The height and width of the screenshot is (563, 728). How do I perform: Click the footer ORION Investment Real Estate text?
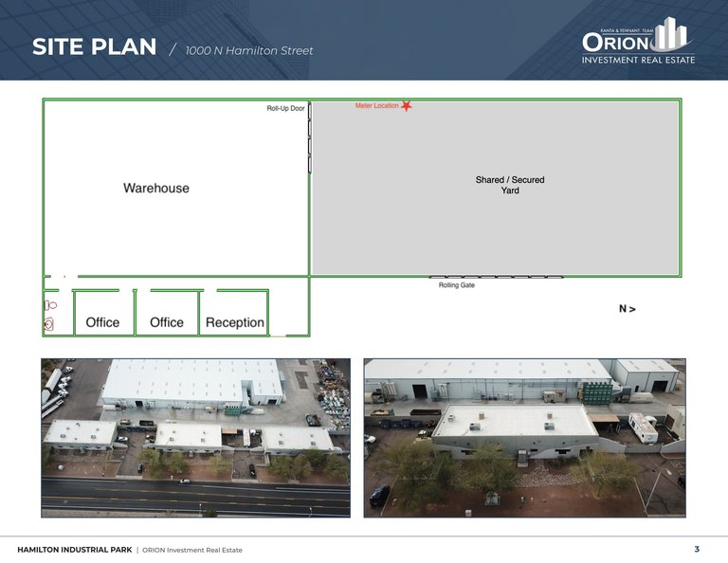tap(192, 550)
